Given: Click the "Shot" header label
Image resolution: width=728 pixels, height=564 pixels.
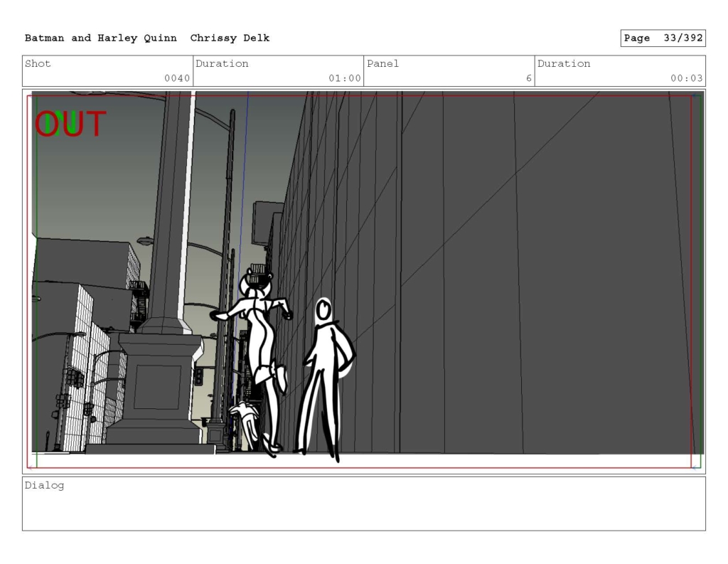Looking at the screenshot, I should [38, 63].
